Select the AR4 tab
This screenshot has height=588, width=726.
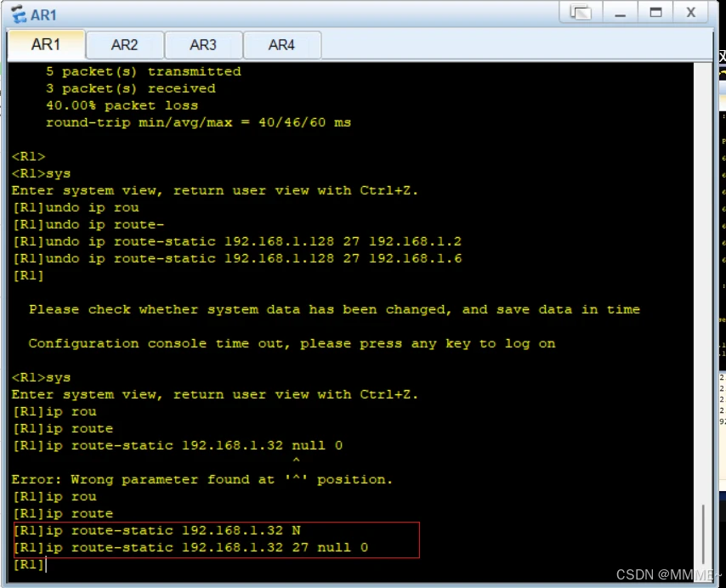click(x=281, y=45)
